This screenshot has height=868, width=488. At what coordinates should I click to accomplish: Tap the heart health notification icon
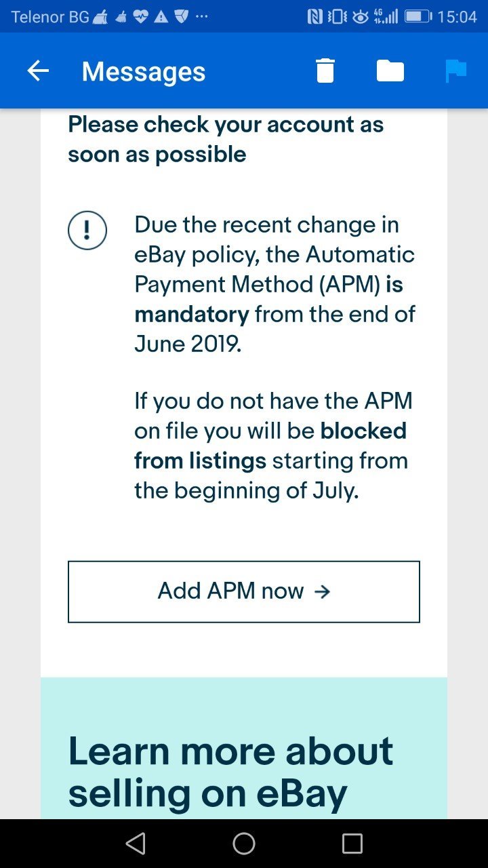141,16
